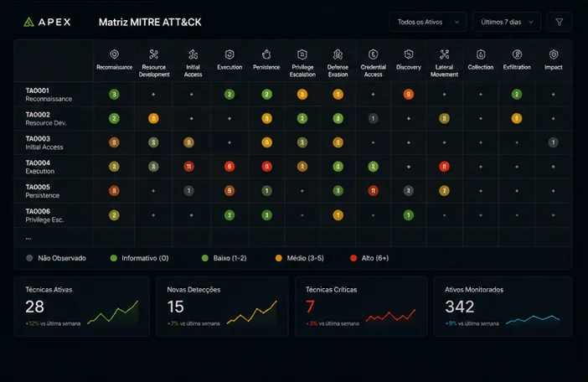Viewport: 588px width, 382px height.
Task: Expand more rows via the ellipsis
Action: pos(28,239)
